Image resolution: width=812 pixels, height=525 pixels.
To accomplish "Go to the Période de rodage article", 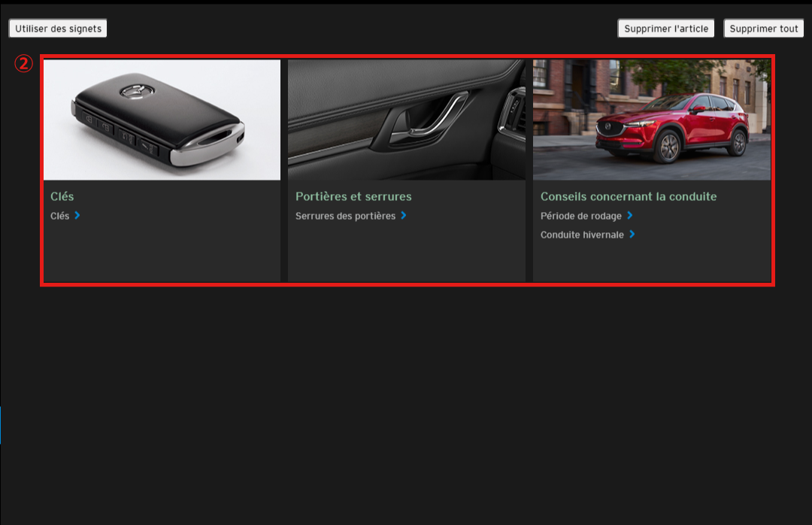I will (x=580, y=216).
